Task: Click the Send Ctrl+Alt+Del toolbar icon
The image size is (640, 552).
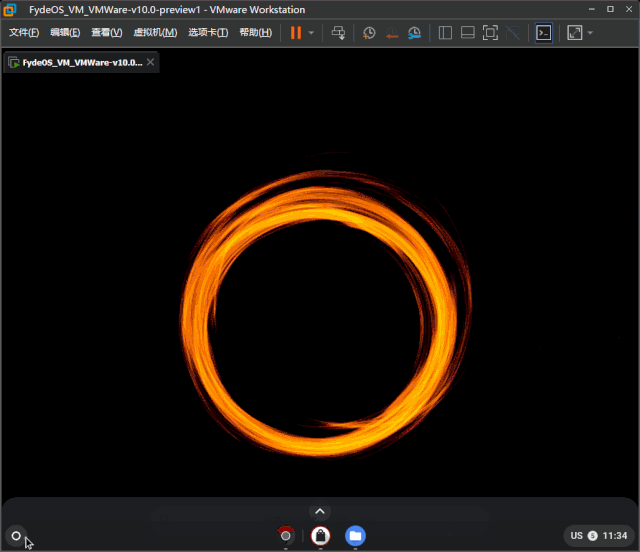Action: 338,32
